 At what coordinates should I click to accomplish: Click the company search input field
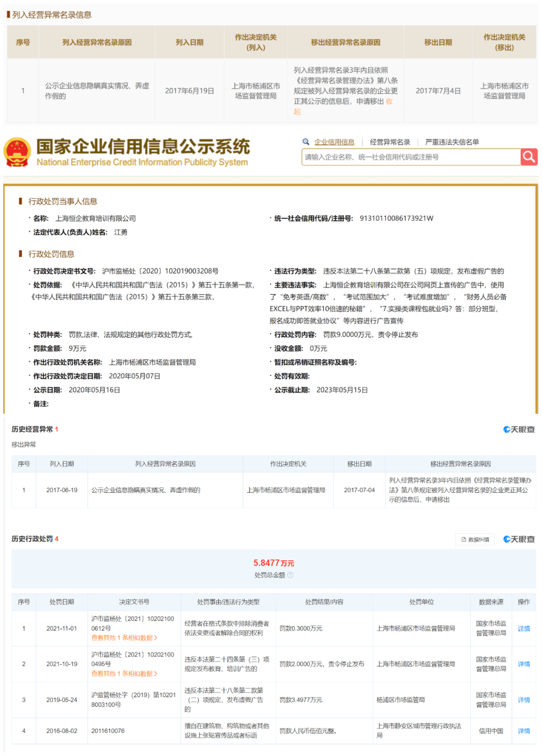[401, 157]
